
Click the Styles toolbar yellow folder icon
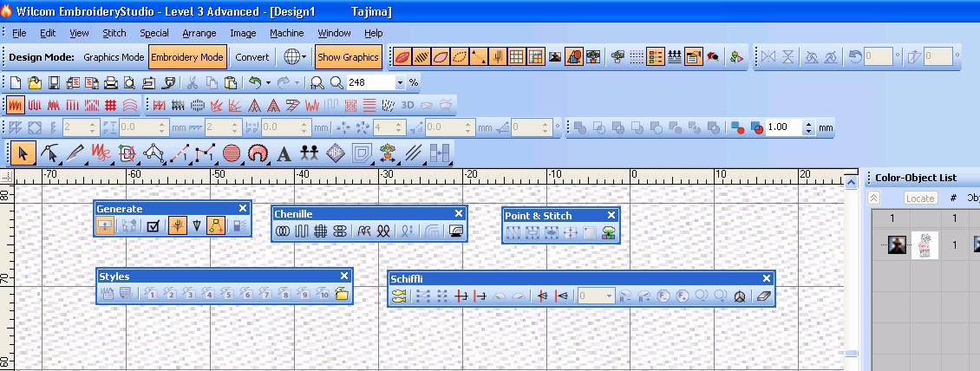coord(341,294)
